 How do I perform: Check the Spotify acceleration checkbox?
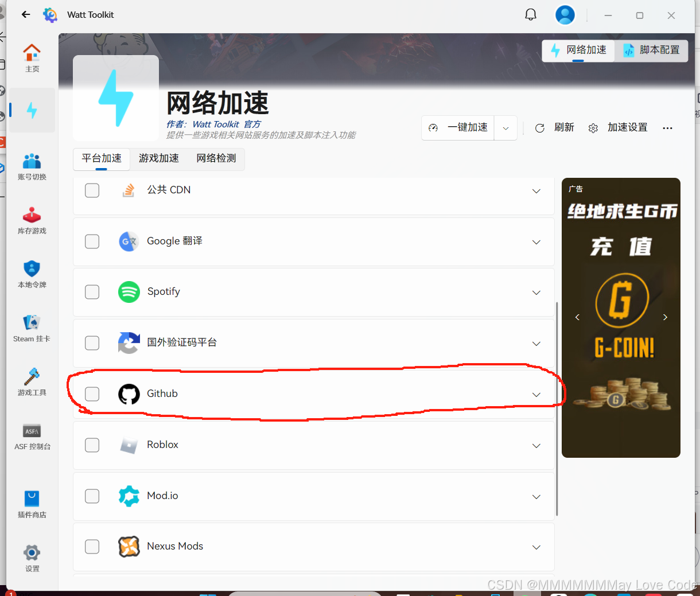92,292
